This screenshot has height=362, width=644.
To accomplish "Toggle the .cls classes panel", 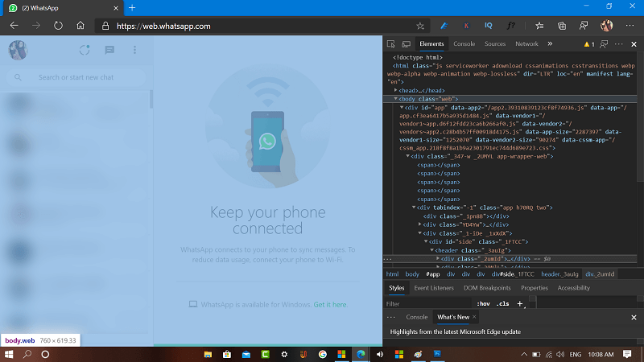I will coord(502,304).
